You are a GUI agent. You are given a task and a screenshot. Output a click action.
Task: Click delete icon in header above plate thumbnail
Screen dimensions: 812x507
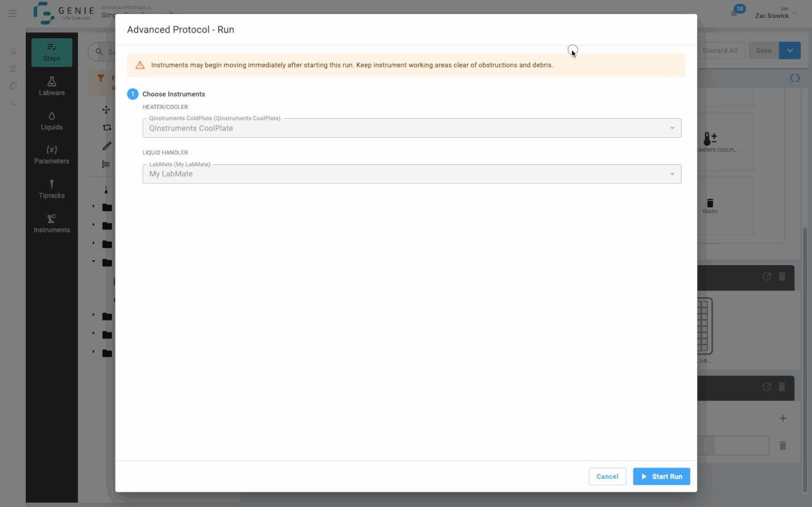coord(782,276)
